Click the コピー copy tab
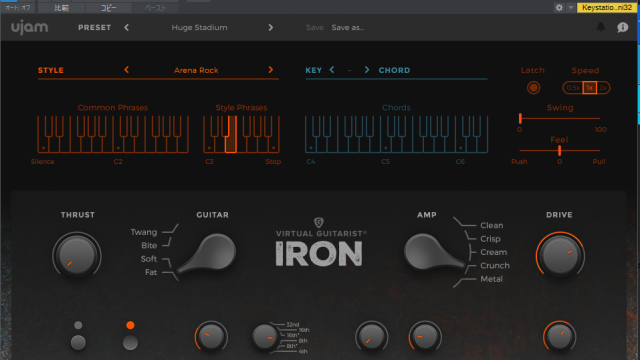This screenshot has width=640, height=360. pyautogui.click(x=109, y=8)
